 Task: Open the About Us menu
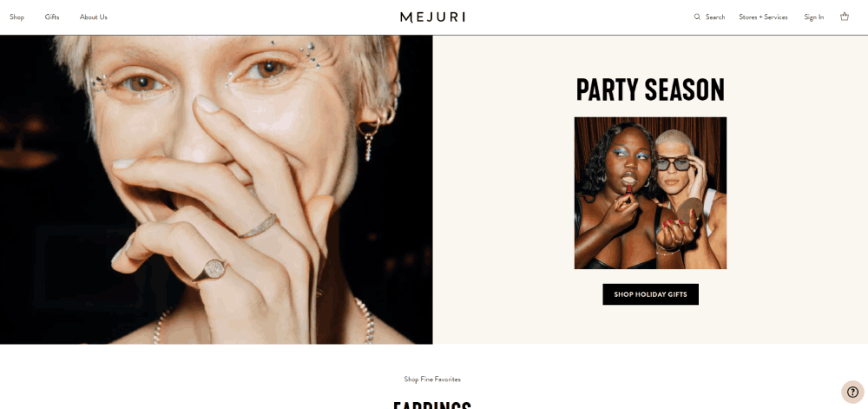94,17
